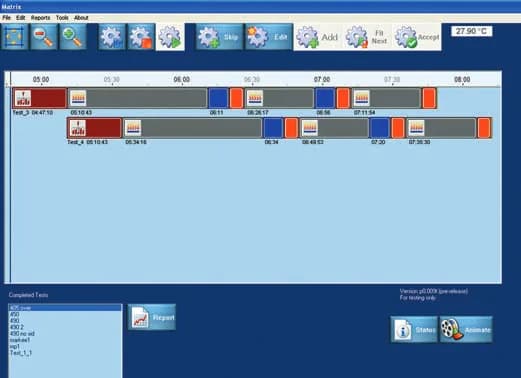Select Test_3 blue block at 06:56
The width and height of the screenshot is (521, 378).
click(x=325, y=98)
